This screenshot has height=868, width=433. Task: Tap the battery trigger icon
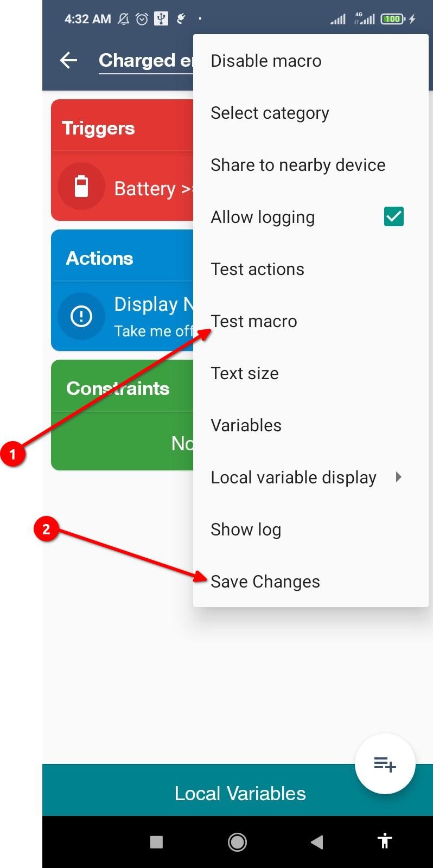[81, 186]
